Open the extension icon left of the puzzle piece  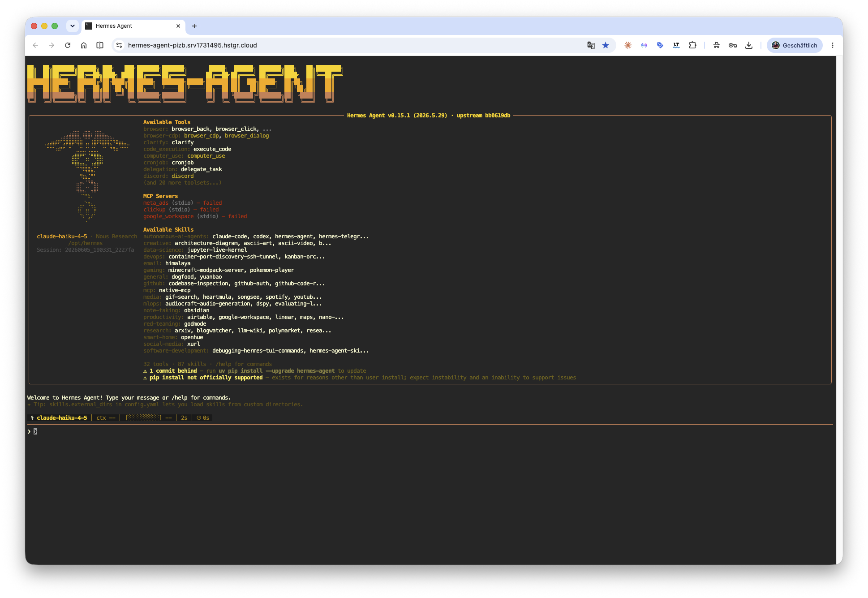click(x=676, y=45)
